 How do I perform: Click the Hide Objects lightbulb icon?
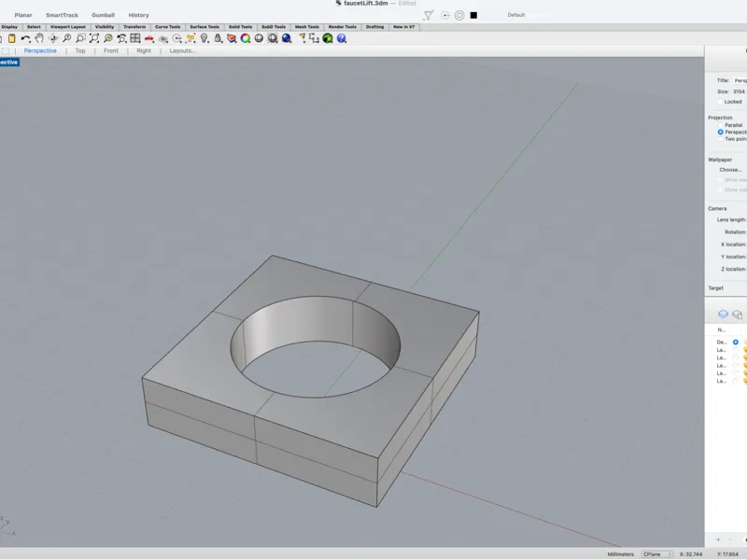(204, 38)
